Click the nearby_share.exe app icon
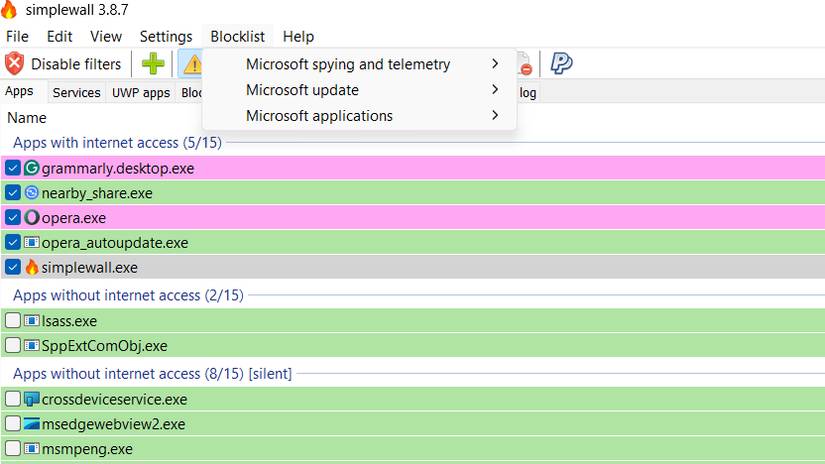 32,193
